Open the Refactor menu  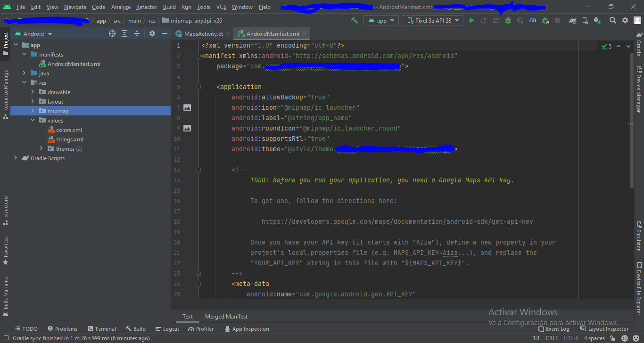(147, 7)
